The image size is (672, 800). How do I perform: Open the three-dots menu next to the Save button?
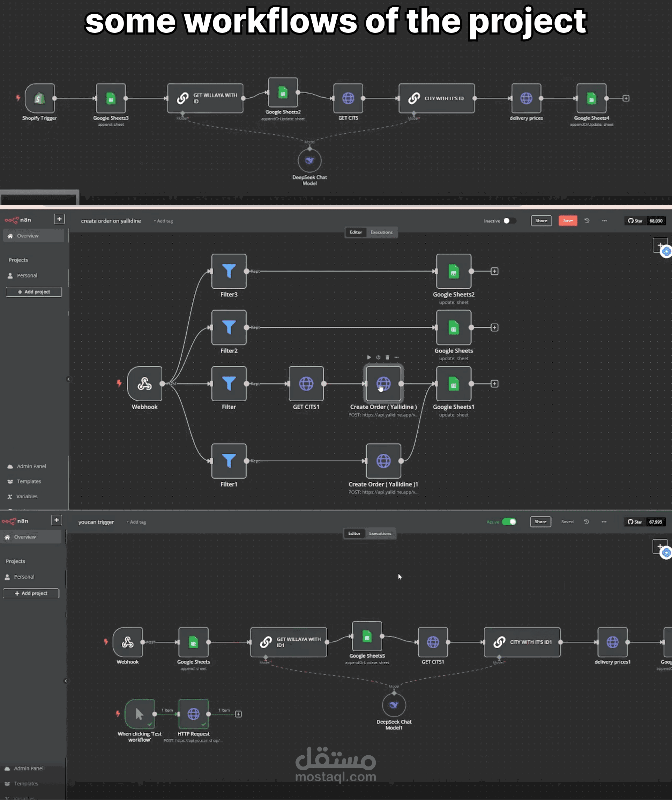point(605,221)
